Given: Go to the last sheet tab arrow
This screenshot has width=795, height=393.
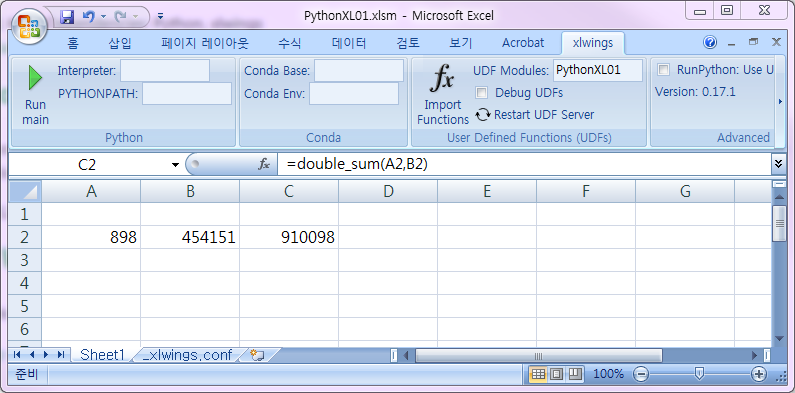Looking at the screenshot, I should 61,354.
